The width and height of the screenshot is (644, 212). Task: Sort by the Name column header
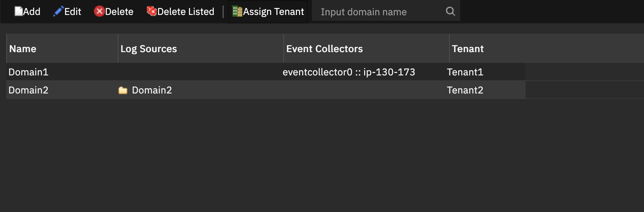click(x=23, y=49)
